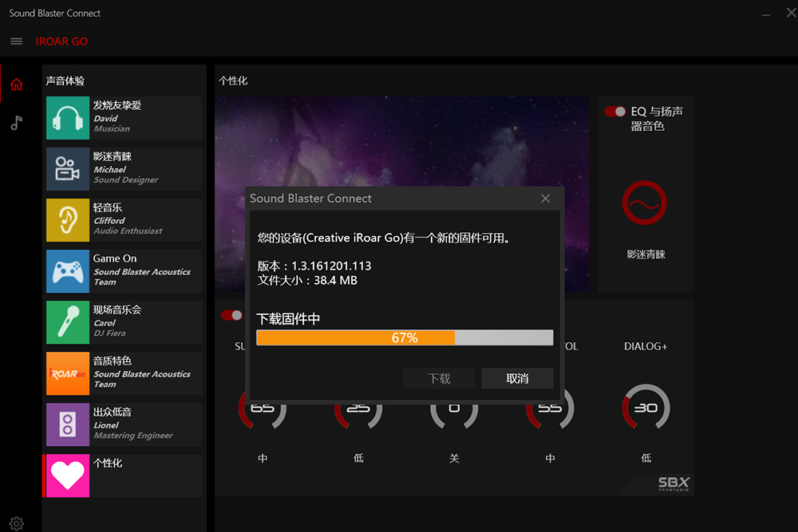
Task: Click the 影迷青睐 label under EQ icon
Action: pos(646,254)
